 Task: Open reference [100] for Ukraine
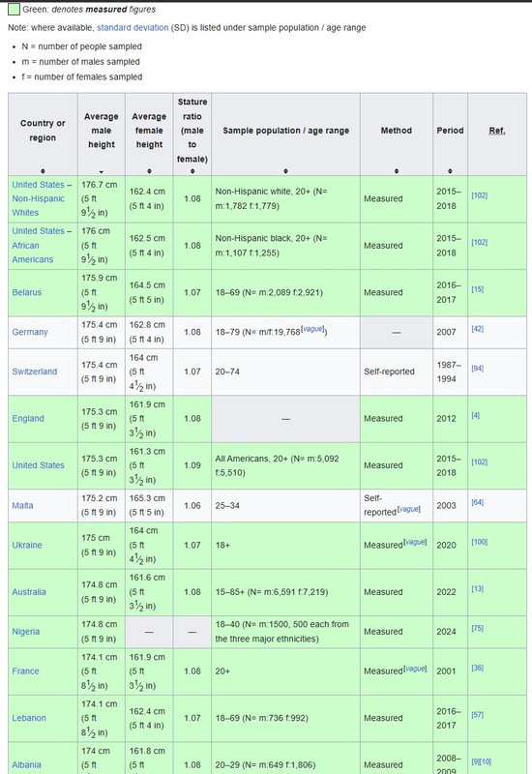coord(479,542)
